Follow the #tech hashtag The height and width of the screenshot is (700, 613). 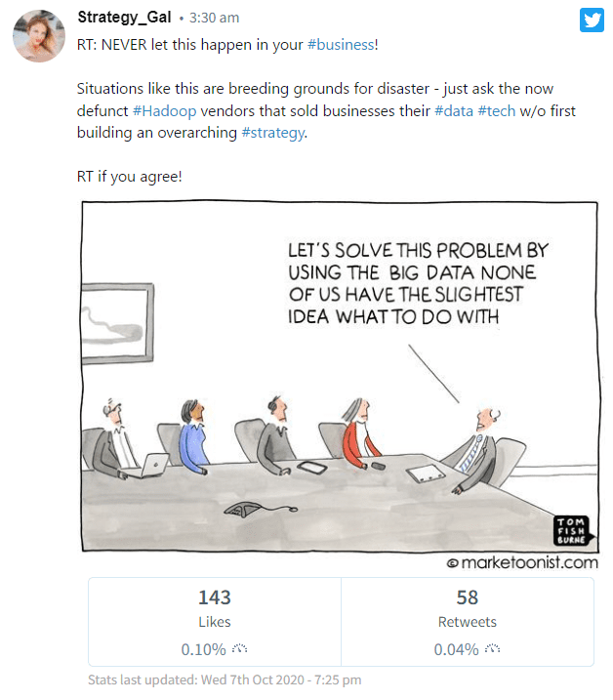click(497, 110)
